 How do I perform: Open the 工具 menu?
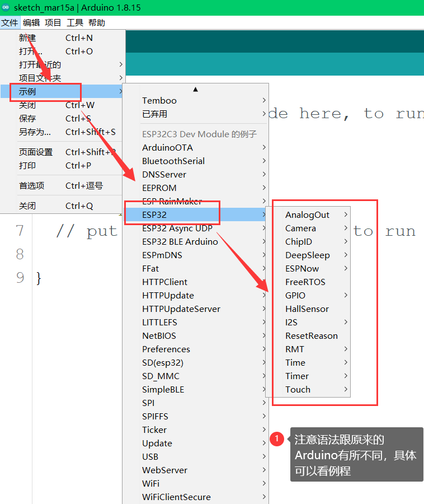(75, 23)
